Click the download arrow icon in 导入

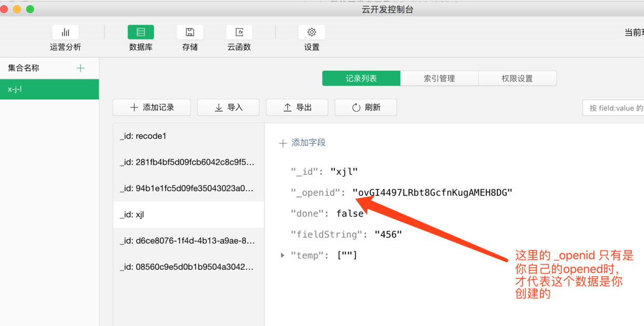pyautogui.click(x=219, y=107)
